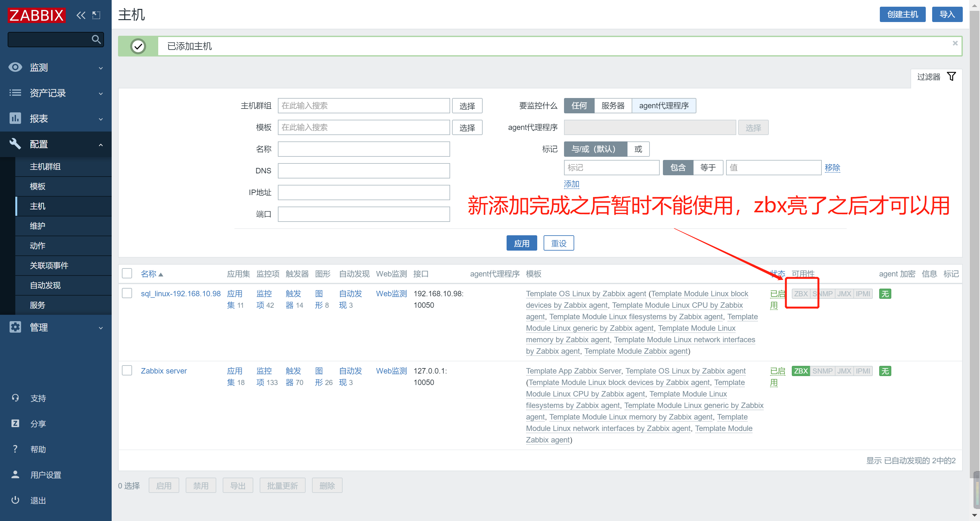Select 包含 tag operator
Image resolution: width=980 pixels, height=521 pixels.
point(678,168)
